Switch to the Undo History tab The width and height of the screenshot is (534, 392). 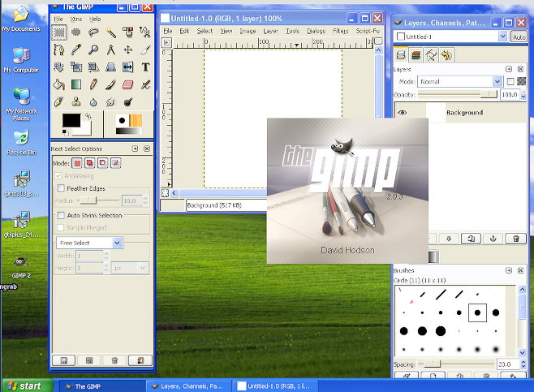[x=446, y=55]
